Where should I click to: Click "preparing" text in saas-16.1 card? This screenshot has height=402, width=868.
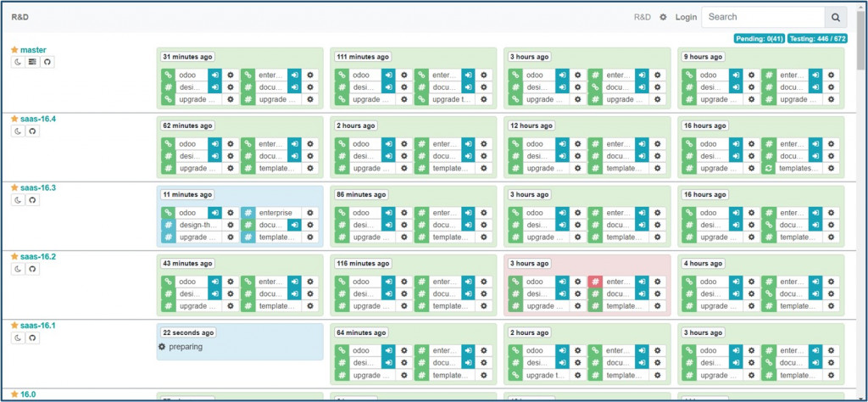click(x=186, y=347)
